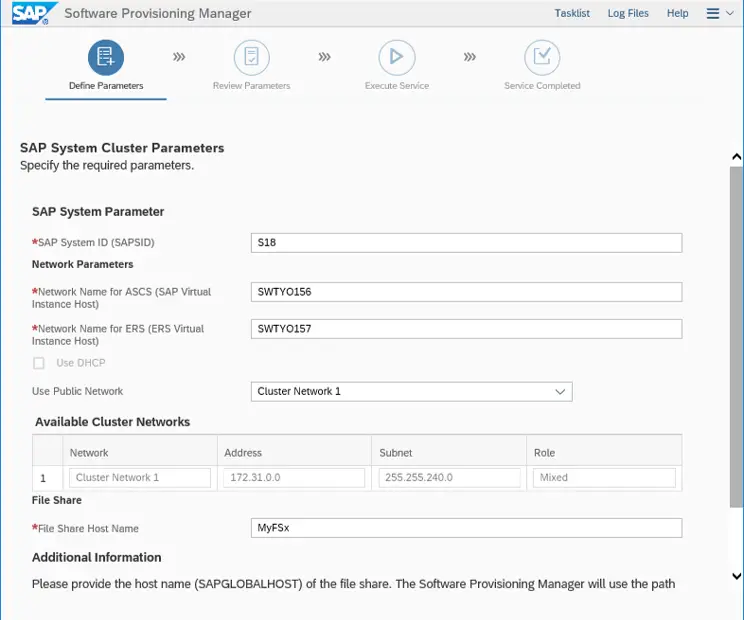
Task: Select the Execute Service step icon
Action: (397, 57)
